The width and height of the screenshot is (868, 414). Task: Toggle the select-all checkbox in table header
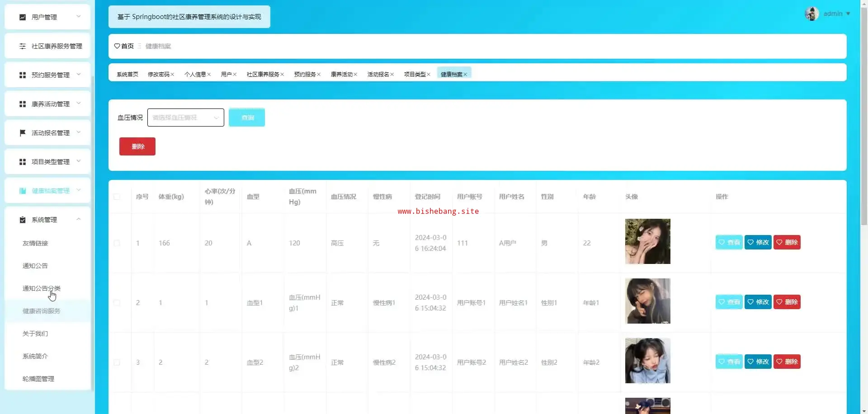pos(117,197)
